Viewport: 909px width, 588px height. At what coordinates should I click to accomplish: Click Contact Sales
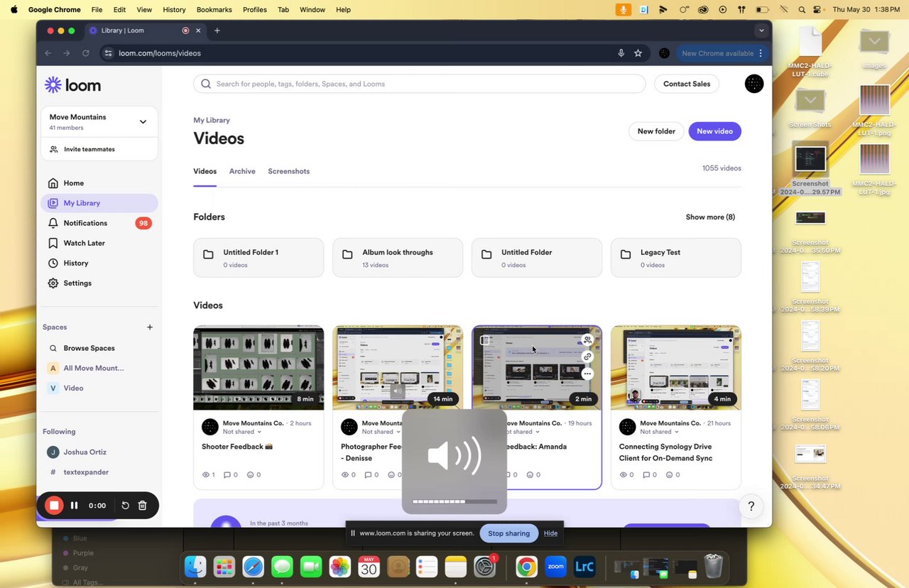point(687,84)
